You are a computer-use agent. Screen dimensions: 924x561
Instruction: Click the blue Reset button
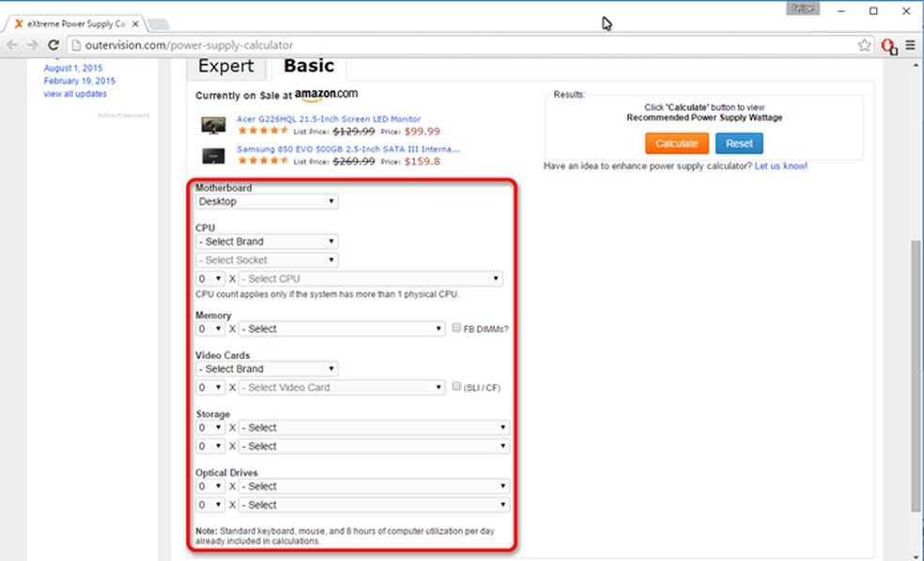point(739,144)
